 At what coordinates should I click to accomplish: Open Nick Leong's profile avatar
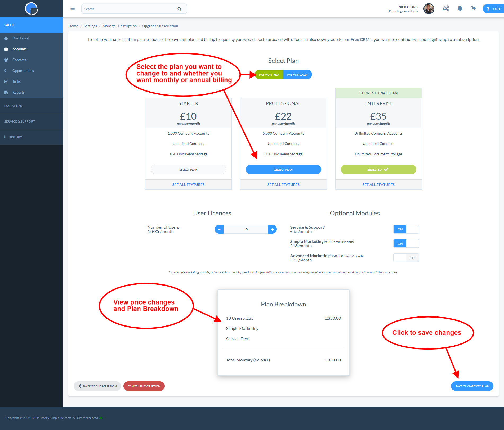click(x=429, y=9)
